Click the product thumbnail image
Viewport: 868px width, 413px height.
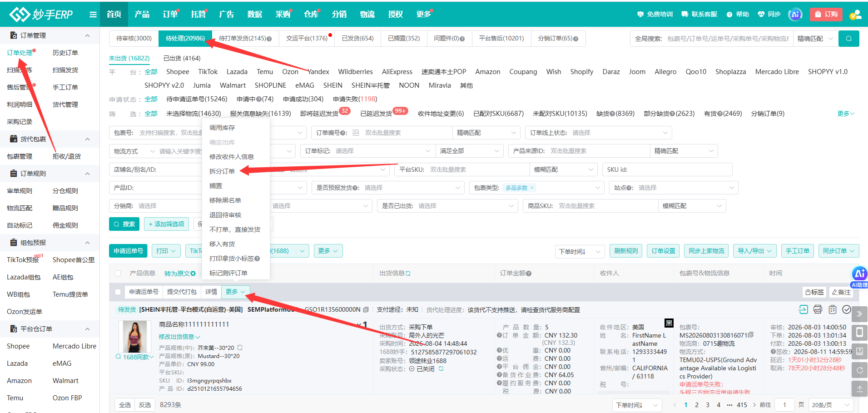coord(135,337)
